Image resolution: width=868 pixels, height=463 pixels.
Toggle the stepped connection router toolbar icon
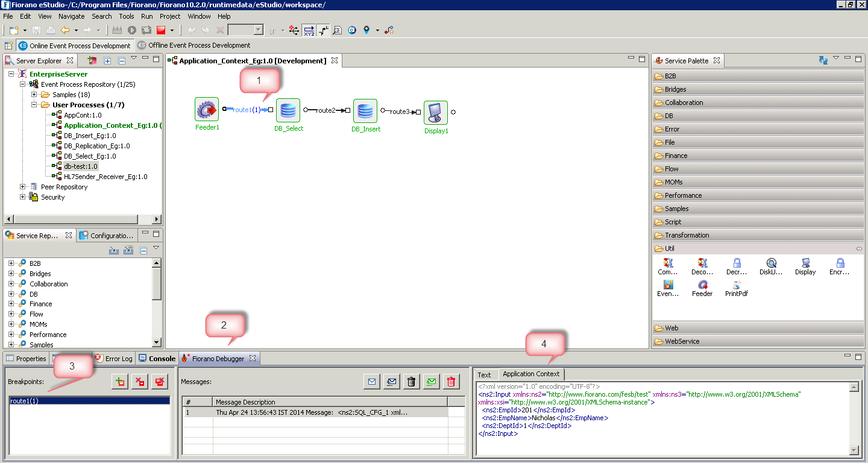click(x=324, y=30)
